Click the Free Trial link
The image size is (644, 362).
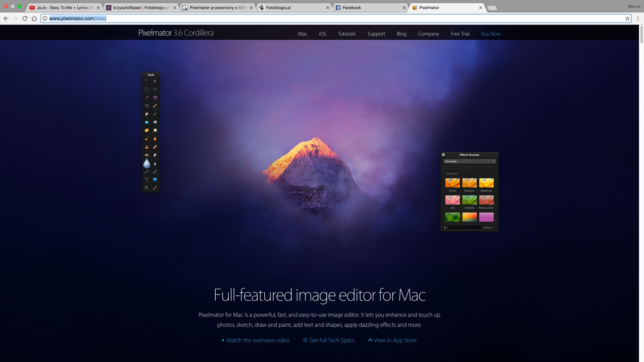pos(460,34)
